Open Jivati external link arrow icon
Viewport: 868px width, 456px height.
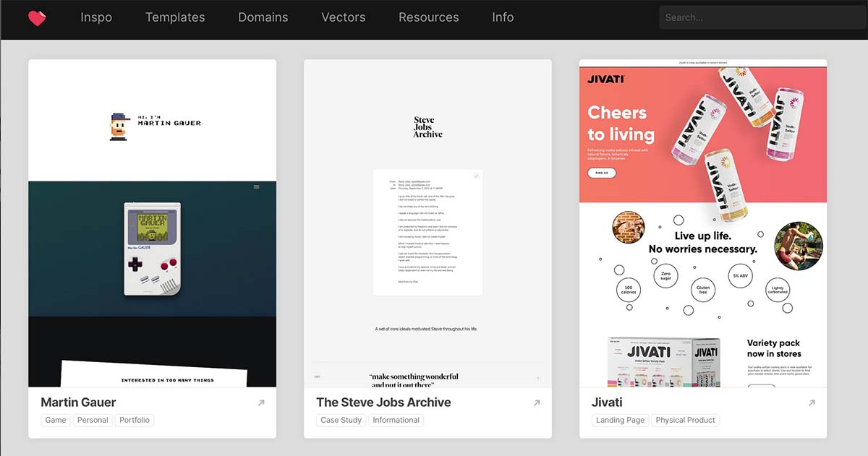coord(812,403)
